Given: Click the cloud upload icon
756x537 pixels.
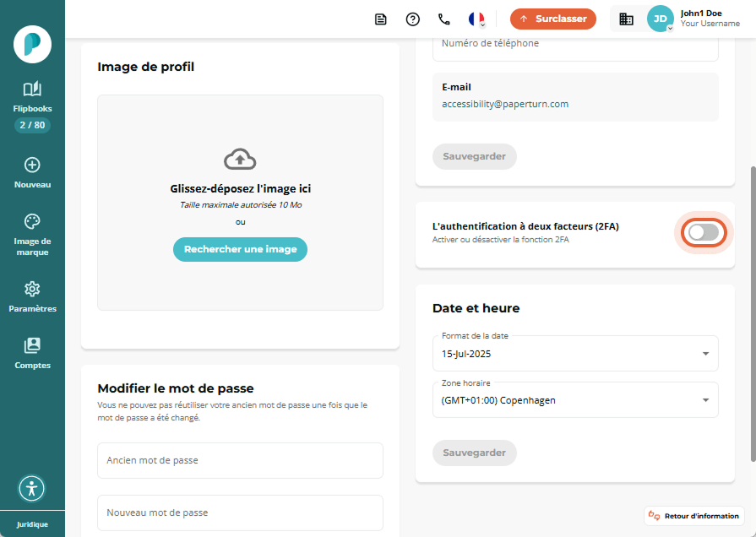Looking at the screenshot, I should (x=240, y=159).
